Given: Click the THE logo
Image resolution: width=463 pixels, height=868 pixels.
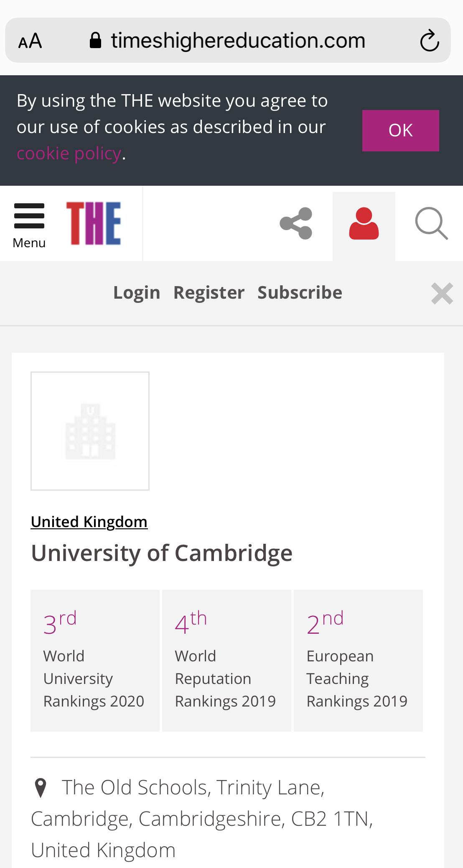Looking at the screenshot, I should (x=94, y=223).
